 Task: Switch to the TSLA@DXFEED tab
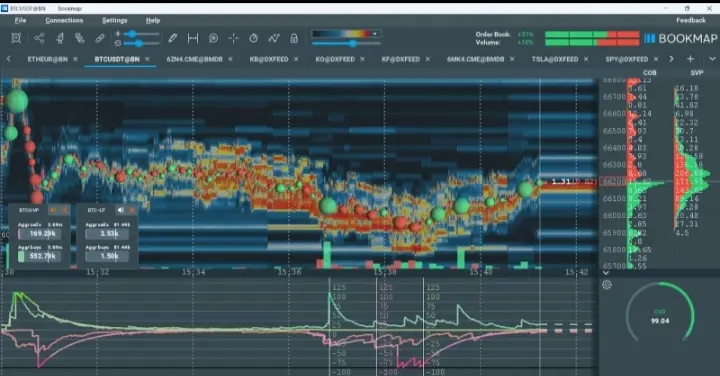click(555, 59)
